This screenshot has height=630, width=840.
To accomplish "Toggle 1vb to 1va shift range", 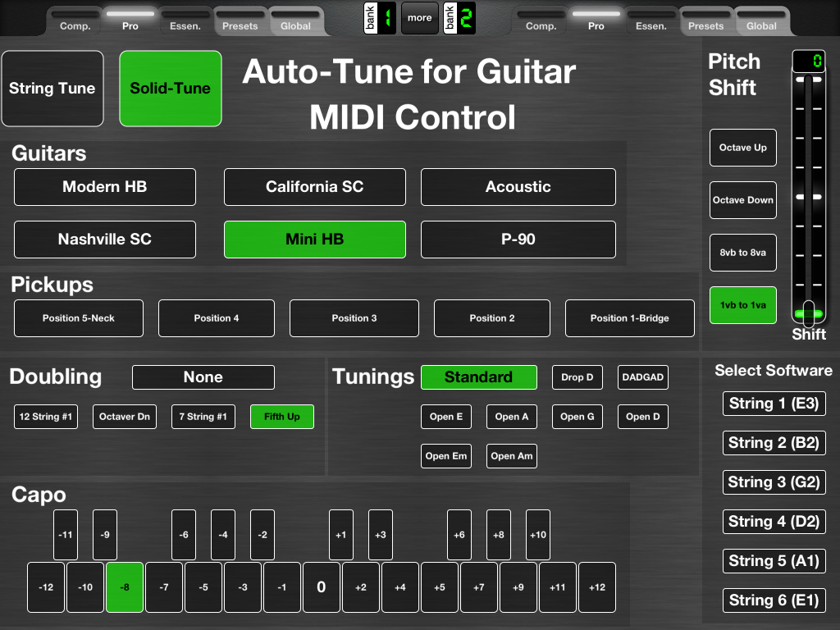I will (743, 305).
